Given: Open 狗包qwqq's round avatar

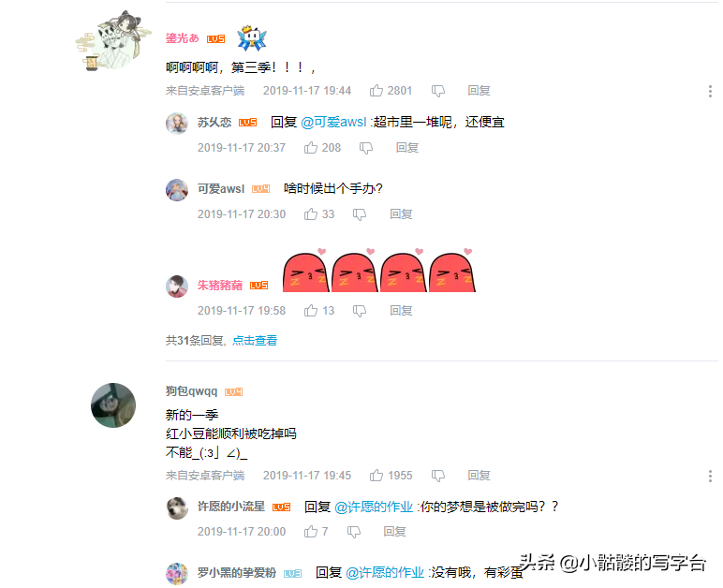Looking at the screenshot, I should [x=113, y=405].
